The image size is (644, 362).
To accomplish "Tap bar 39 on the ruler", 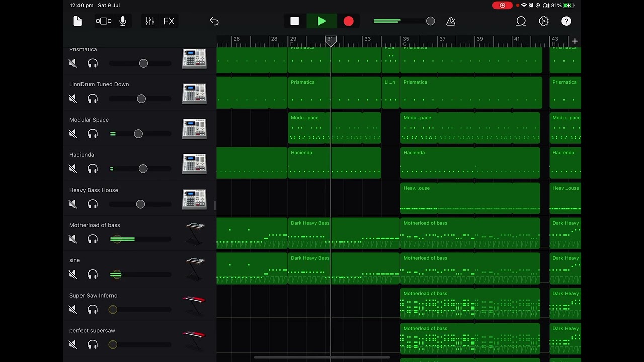I will tap(480, 39).
